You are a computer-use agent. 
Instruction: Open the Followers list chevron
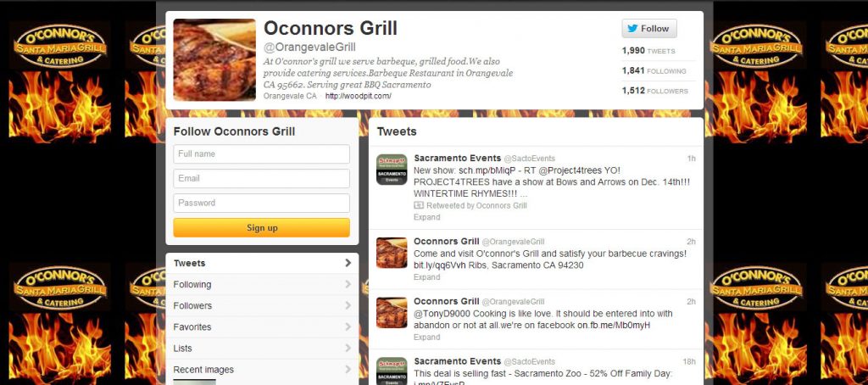pyautogui.click(x=348, y=305)
